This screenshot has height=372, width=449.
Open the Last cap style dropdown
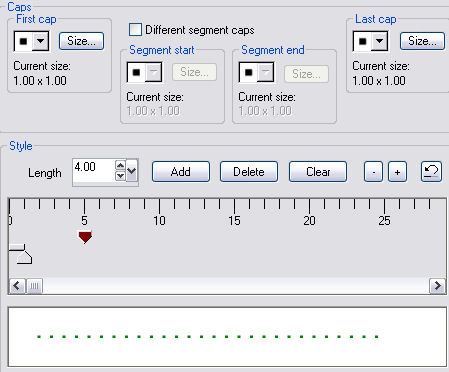(x=379, y=41)
